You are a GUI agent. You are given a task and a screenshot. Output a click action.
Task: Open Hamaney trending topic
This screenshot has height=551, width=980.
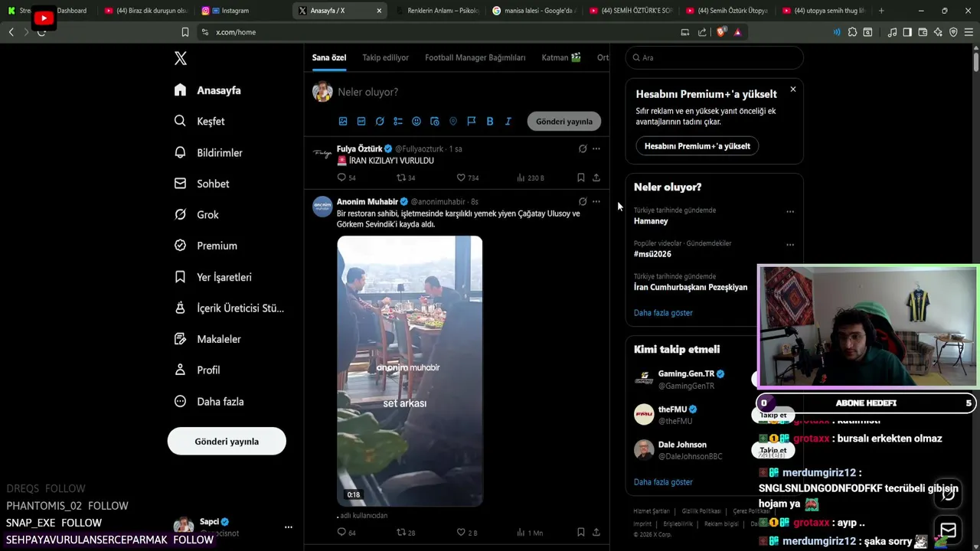coord(651,221)
